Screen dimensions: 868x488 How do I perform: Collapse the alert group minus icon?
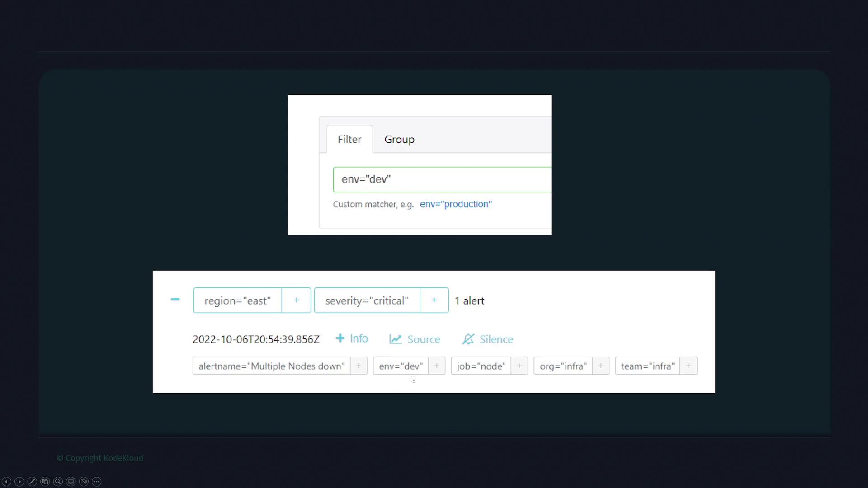click(175, 300)
